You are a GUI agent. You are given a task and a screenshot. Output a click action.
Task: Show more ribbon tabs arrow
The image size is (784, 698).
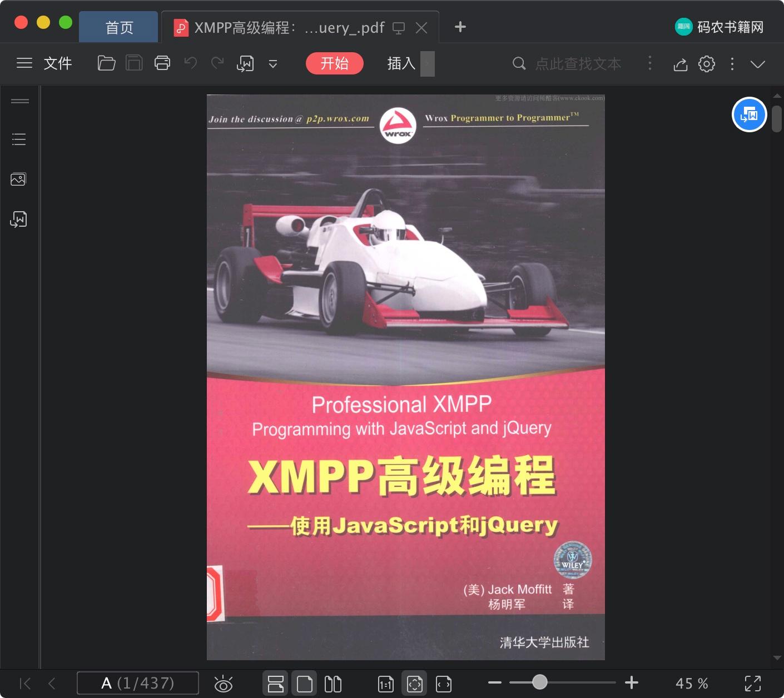coord(428,64)
